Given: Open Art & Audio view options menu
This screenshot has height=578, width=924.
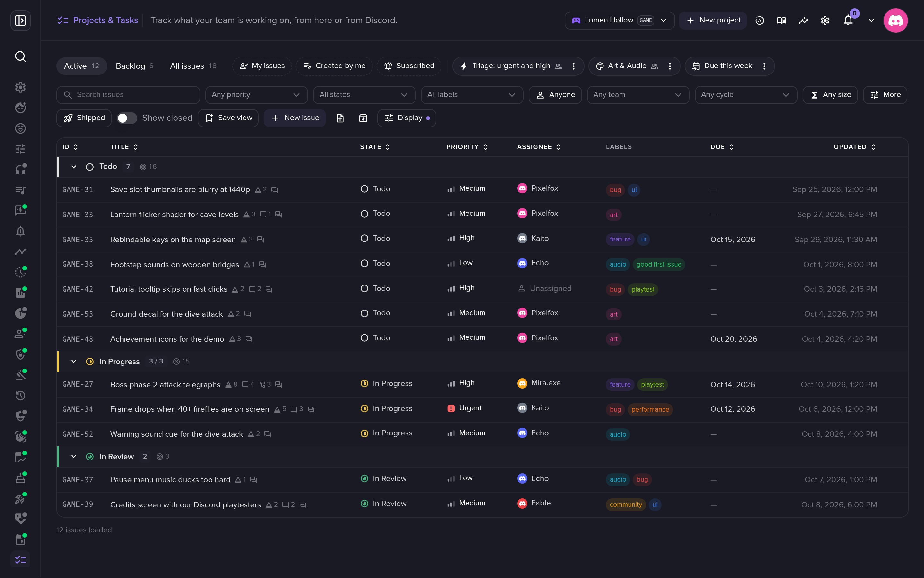Looking at the screenshot, I should coord(670,66).
